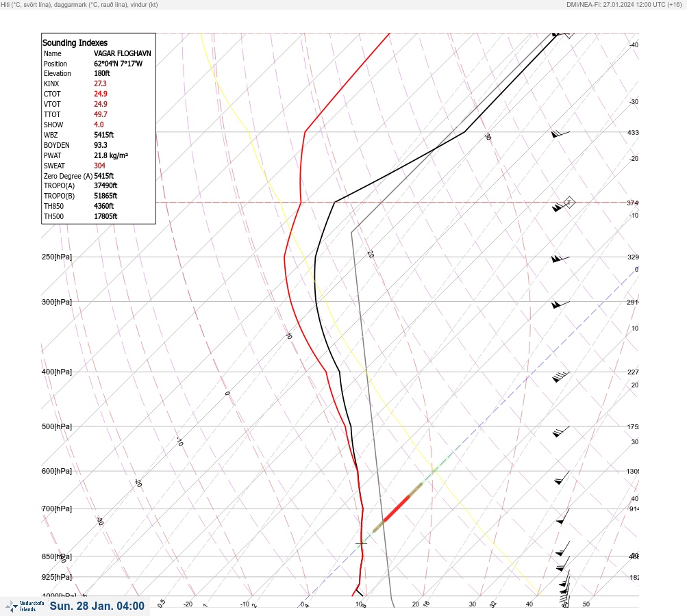
Task: Click the wind barb at 700 hPa
Action: [x=563, y=516]
